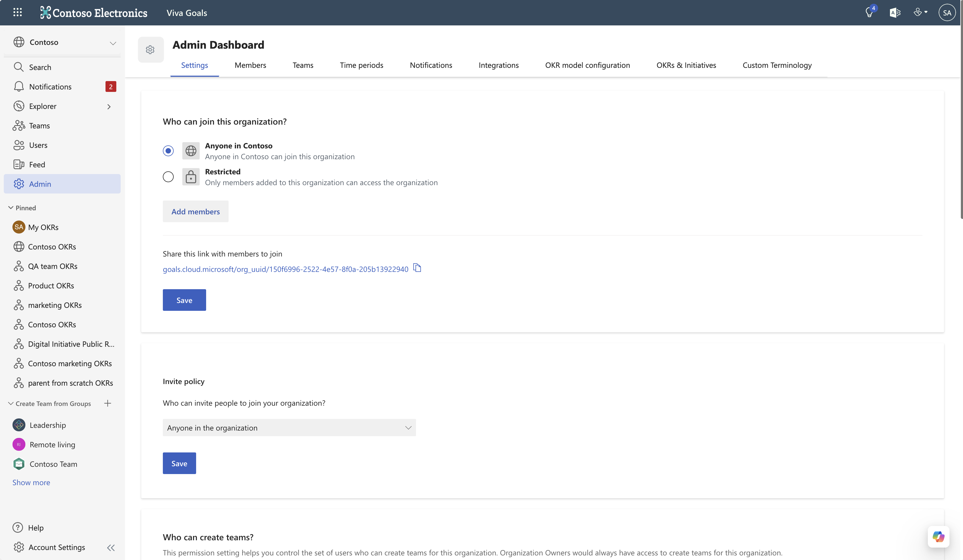Open QA team OKRs pinned item
Screen dimensions: 963x560
tap(62, 266)
